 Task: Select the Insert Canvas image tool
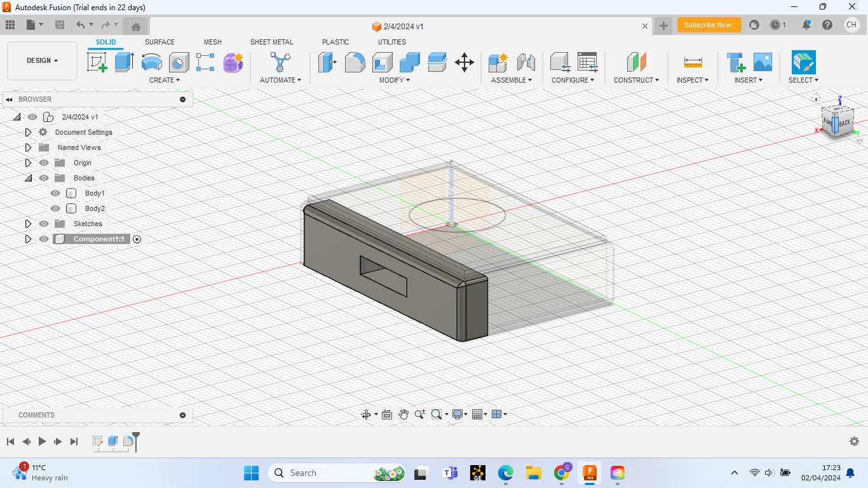pos(763,62)
